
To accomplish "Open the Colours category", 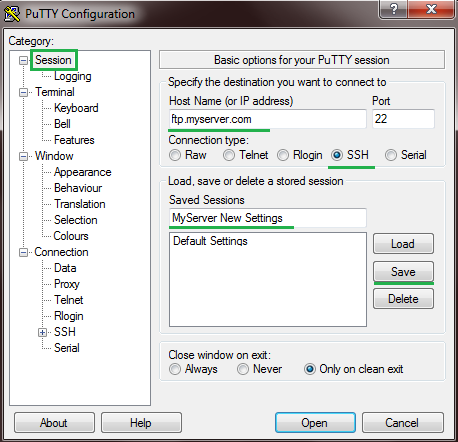I will pos(71,236).
